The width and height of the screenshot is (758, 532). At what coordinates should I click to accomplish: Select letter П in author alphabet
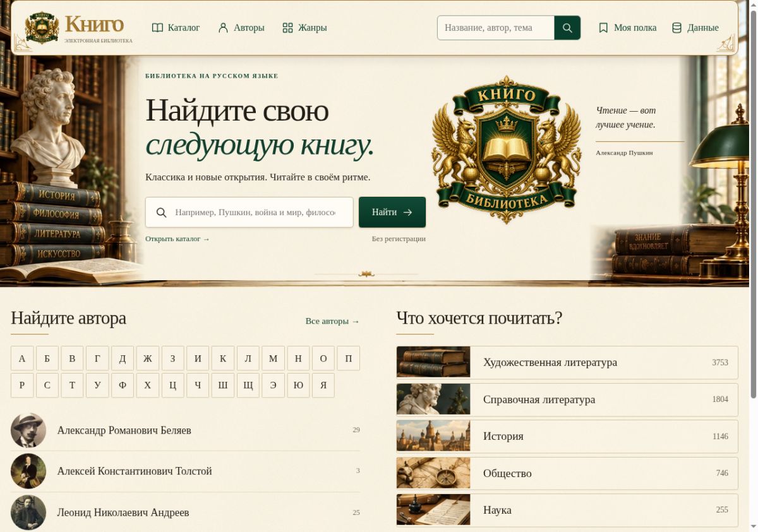(x=349, y=358)
